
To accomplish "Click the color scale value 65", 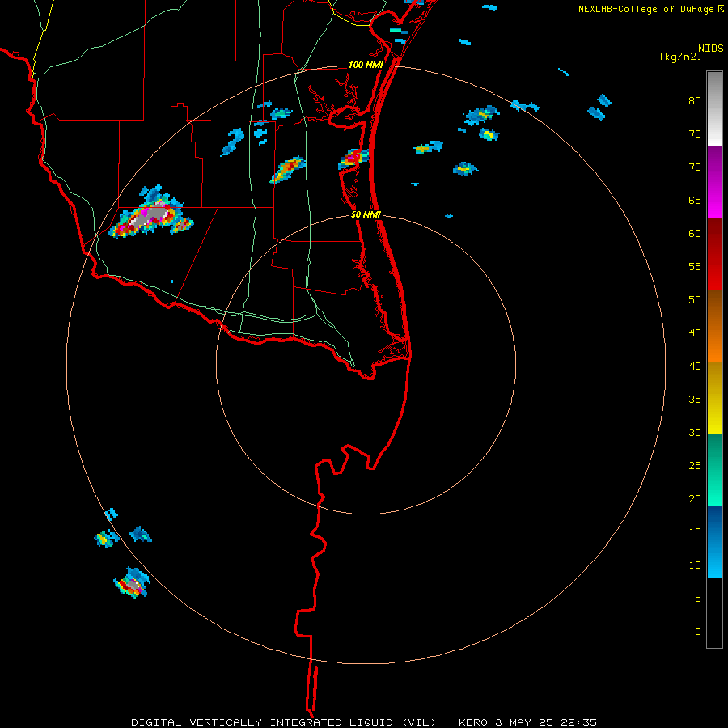I will 695,200.
